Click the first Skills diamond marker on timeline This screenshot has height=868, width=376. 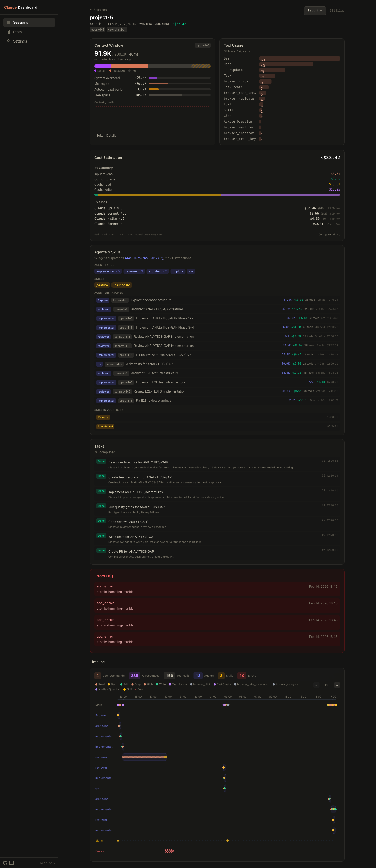[x=118, y=840]
